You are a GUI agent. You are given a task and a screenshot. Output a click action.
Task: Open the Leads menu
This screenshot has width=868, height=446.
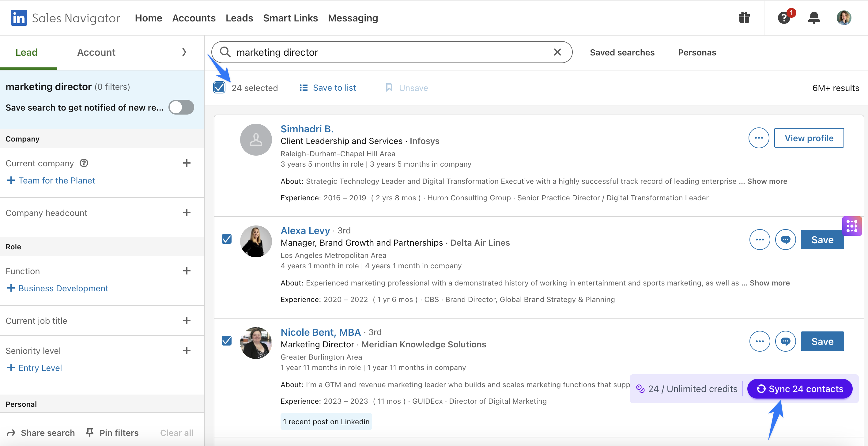point(239,18)
